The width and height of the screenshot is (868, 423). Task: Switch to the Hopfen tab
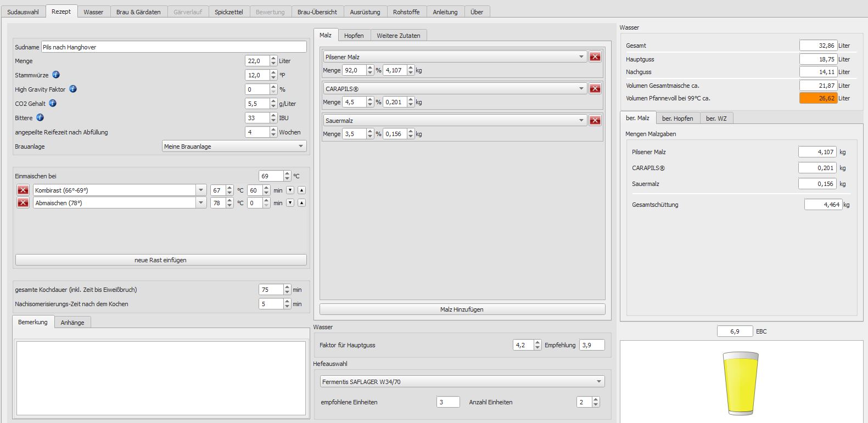point(354,35)
